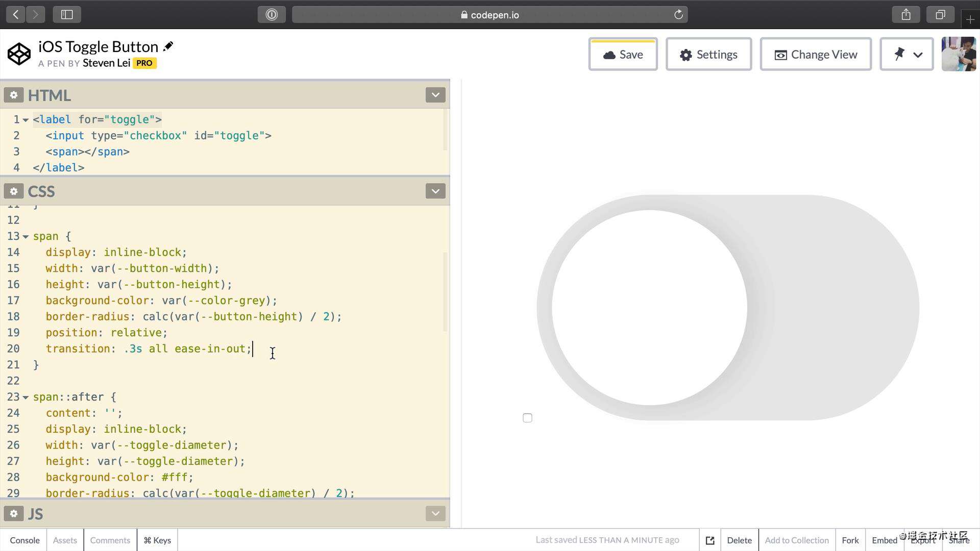Open the Assets tab

(65, 540)
